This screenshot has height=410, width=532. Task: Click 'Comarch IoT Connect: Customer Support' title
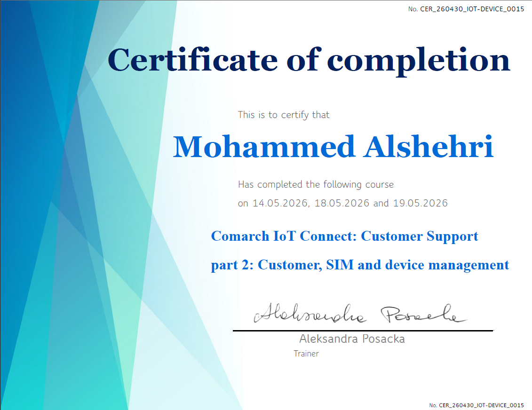point(344,237)
